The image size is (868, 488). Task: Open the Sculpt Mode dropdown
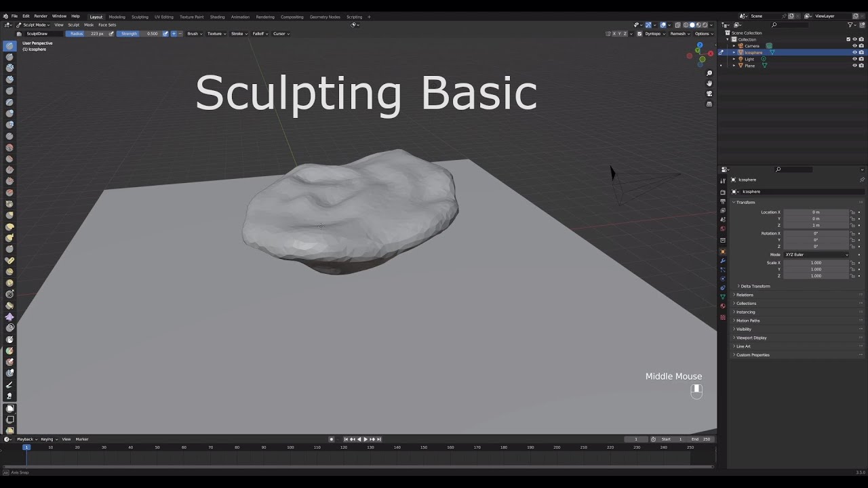point(33,24)
